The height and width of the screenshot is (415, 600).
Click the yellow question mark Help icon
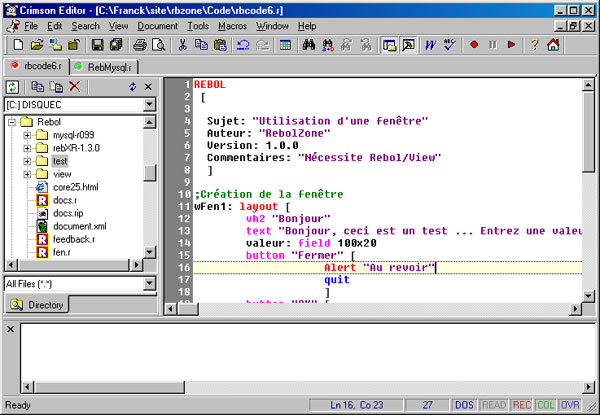point(535,45)
